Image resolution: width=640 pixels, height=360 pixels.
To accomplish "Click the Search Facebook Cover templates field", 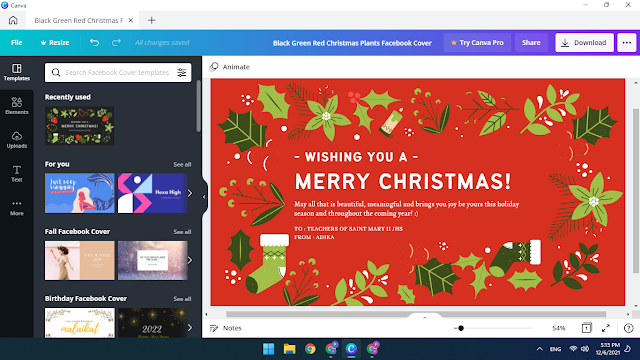I will 117,73.
